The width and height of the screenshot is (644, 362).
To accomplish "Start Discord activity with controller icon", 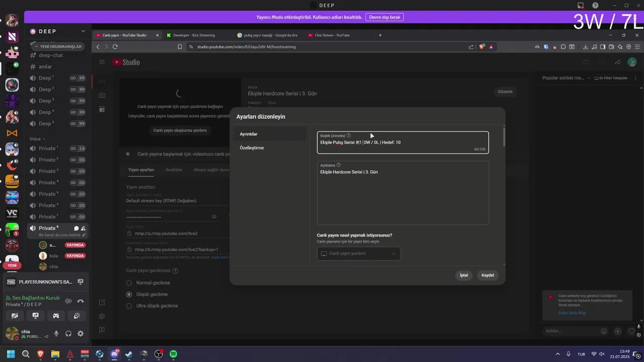I will [56, 316].
